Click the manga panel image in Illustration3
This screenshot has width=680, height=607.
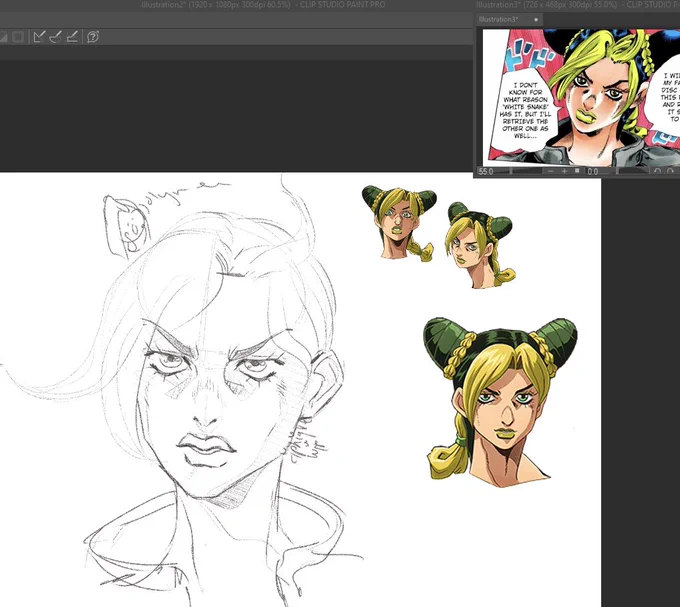(x=581, y=98)
